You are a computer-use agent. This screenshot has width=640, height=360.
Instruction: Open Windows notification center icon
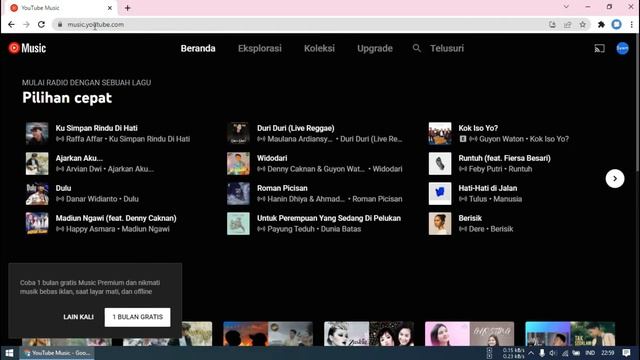coord(626,353)
